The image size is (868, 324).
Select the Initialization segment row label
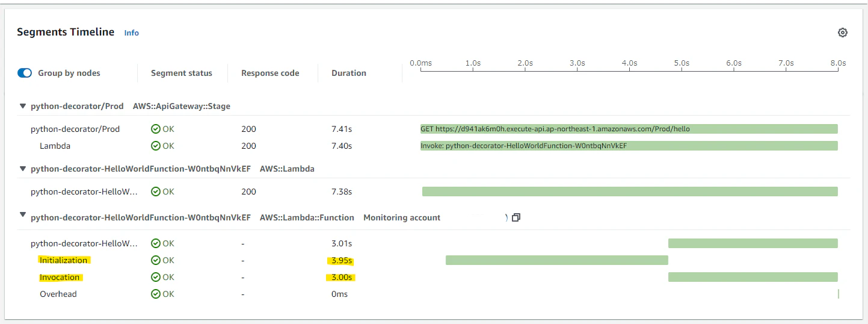[x=64, y=260]
